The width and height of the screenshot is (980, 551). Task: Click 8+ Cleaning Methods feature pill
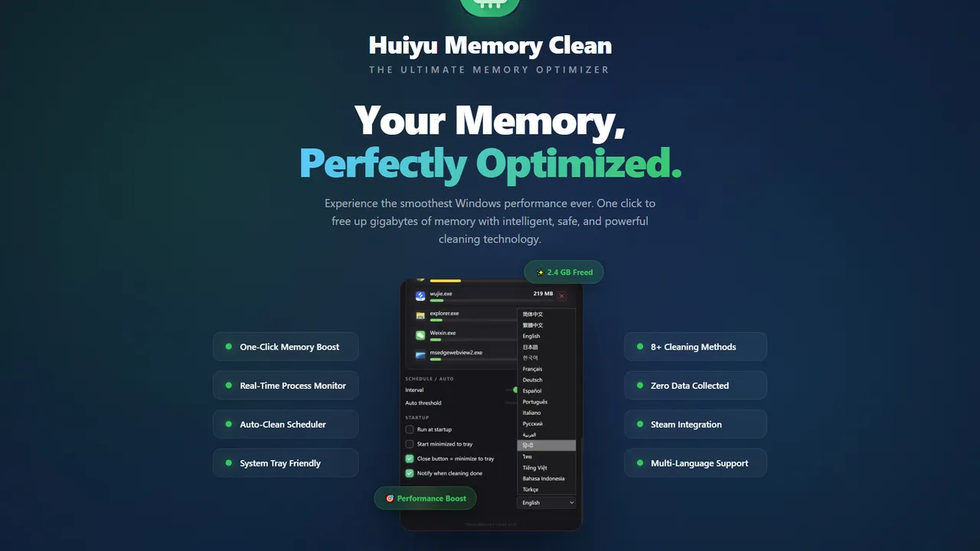click(695, 347)
